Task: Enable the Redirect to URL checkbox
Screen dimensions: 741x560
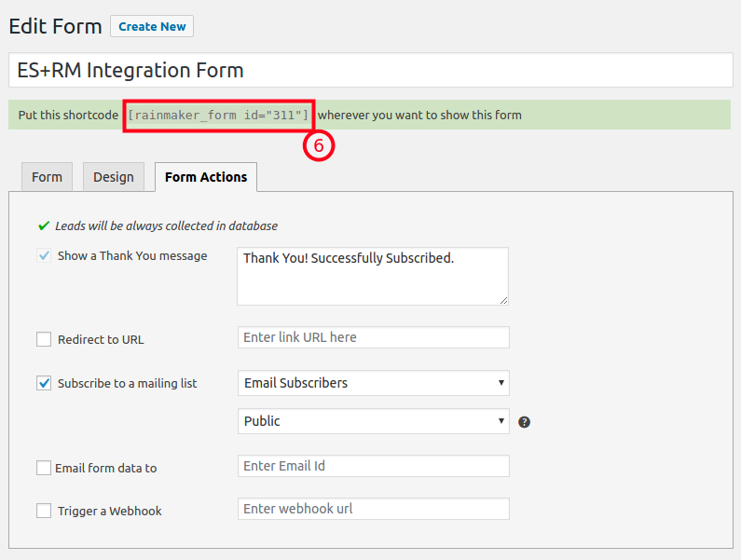Action: click(x=44, y=339)
